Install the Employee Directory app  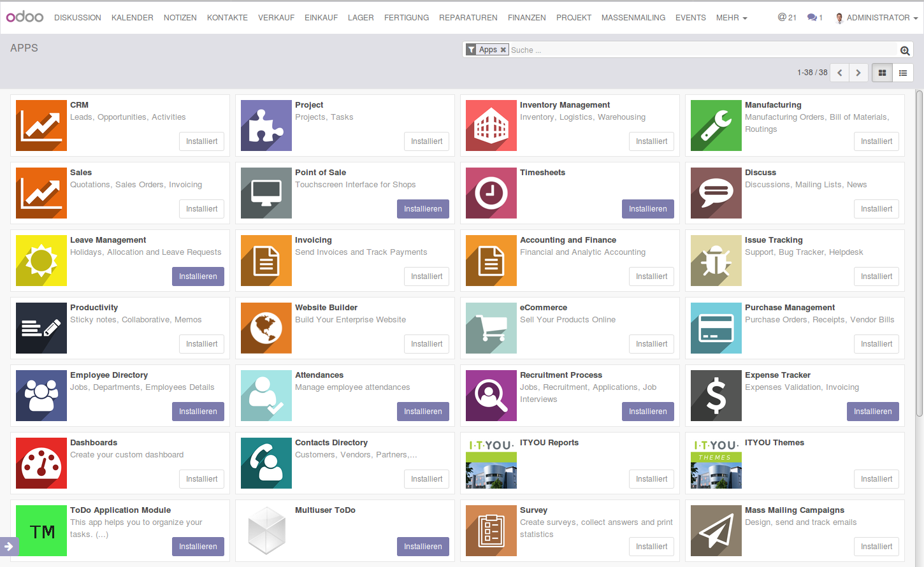198,412
